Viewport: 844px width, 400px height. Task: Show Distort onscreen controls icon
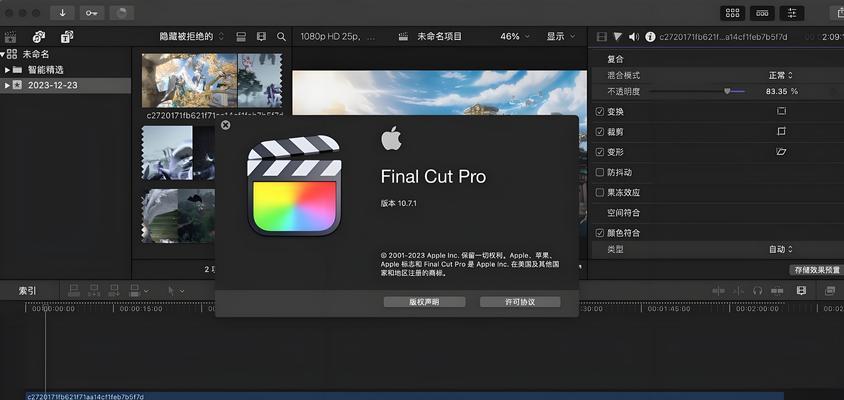[x=781, y=152]
